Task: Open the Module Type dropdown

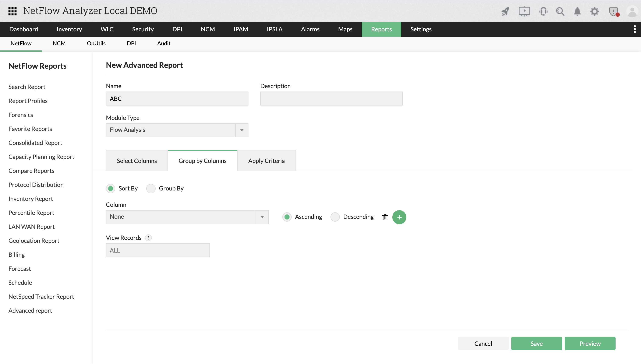Action: point(241,130)
